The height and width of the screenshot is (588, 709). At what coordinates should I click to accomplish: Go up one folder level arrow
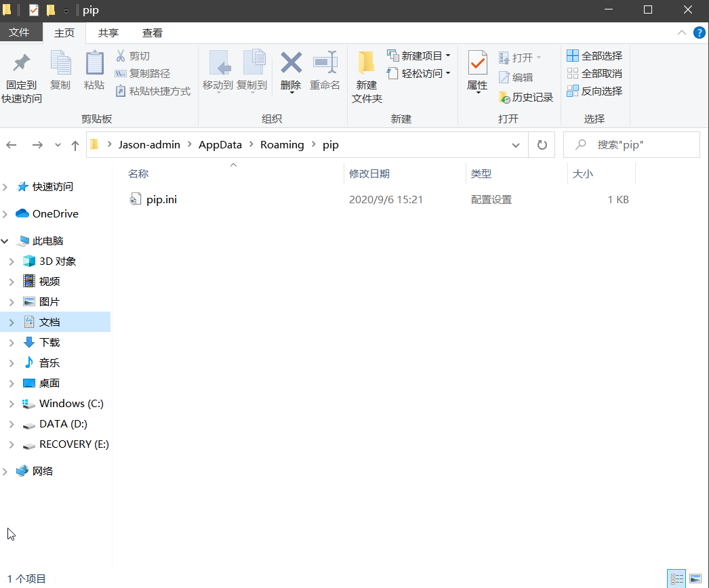click(75, 145)
